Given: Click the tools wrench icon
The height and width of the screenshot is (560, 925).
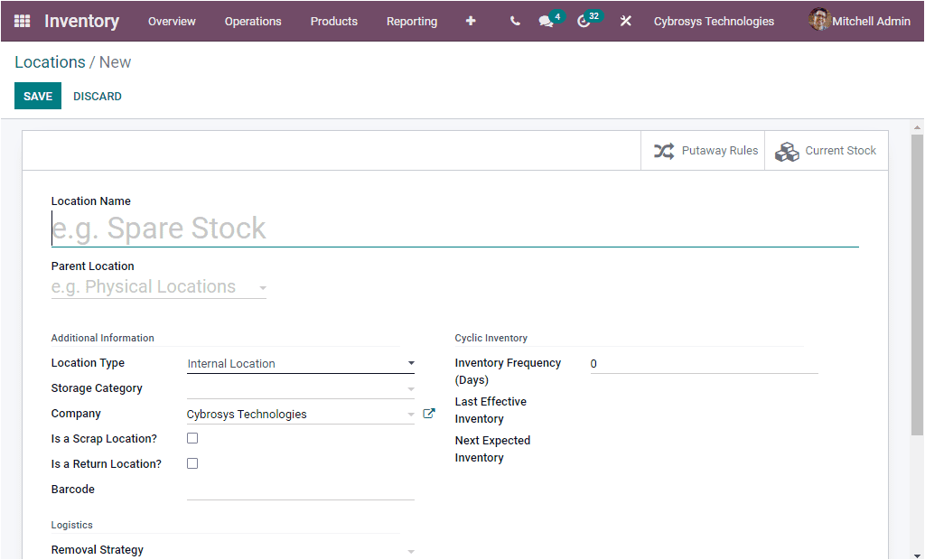Looking at the screenshot, I should tap(626, 21).
